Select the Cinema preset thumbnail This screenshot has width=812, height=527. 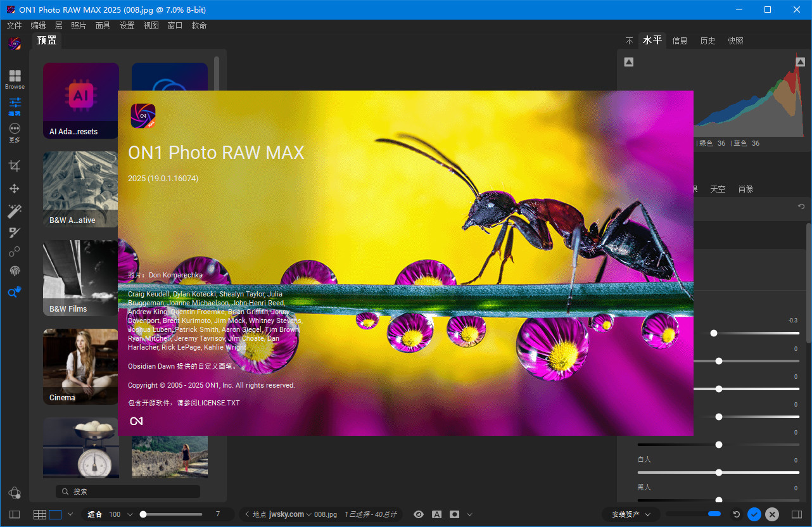coord(80,366)
